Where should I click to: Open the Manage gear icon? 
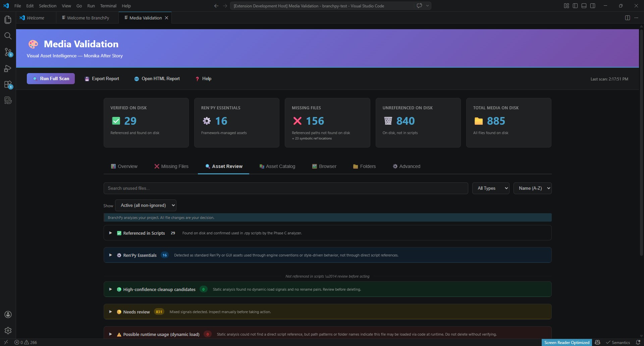pyautogui.click(x=8, y=331)
